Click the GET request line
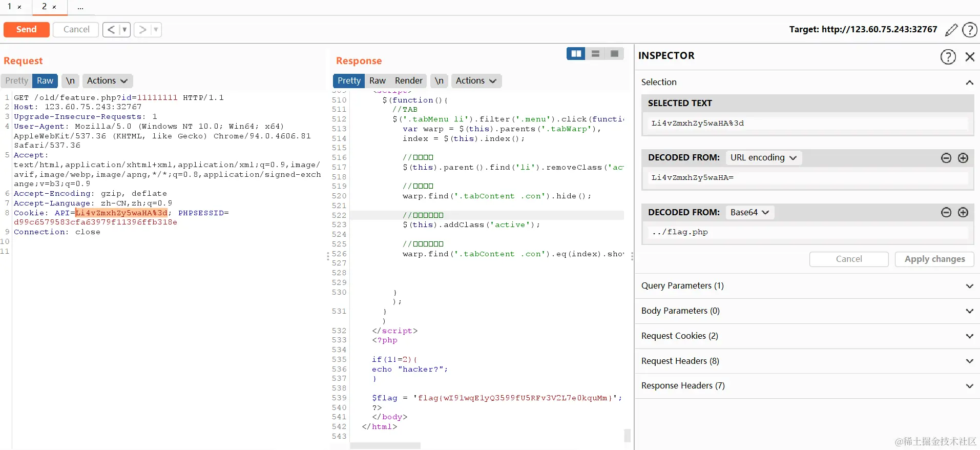 coord(118,97)
